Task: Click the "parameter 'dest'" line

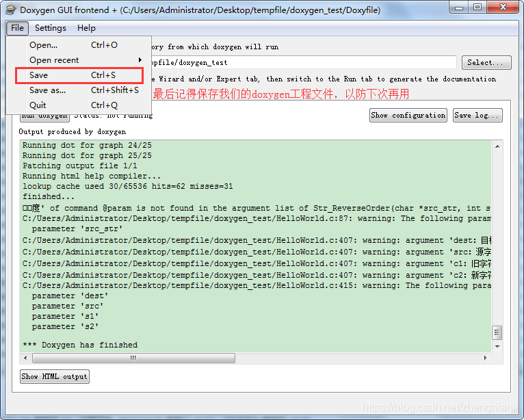Action: click(70, 296)
